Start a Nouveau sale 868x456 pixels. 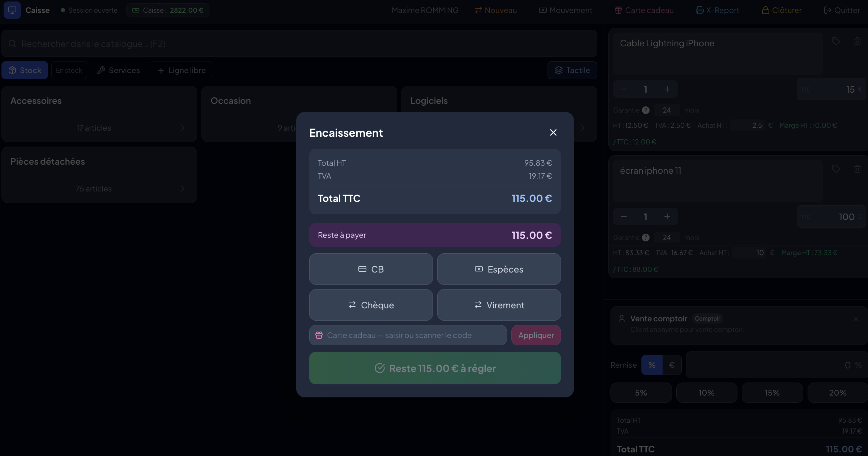[495, 10]
